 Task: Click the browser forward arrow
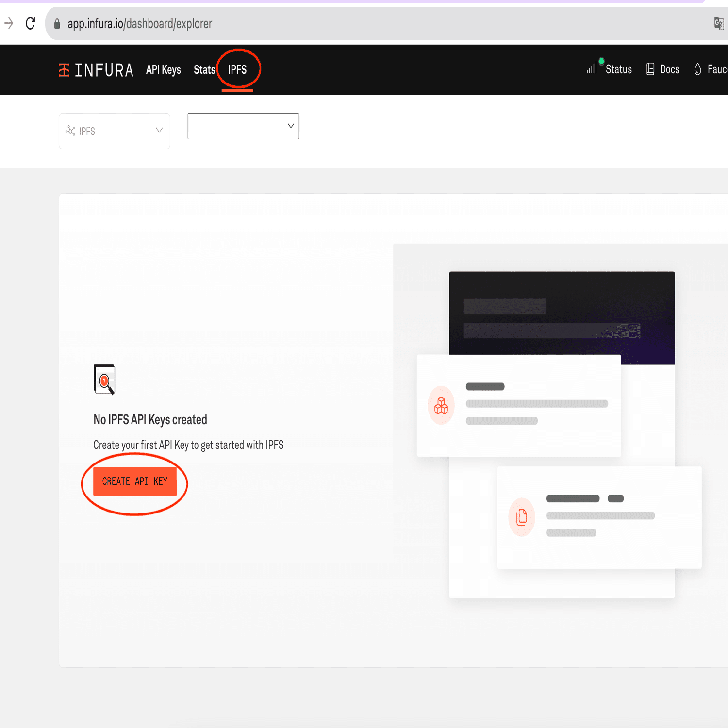click(x=9, y=23)
